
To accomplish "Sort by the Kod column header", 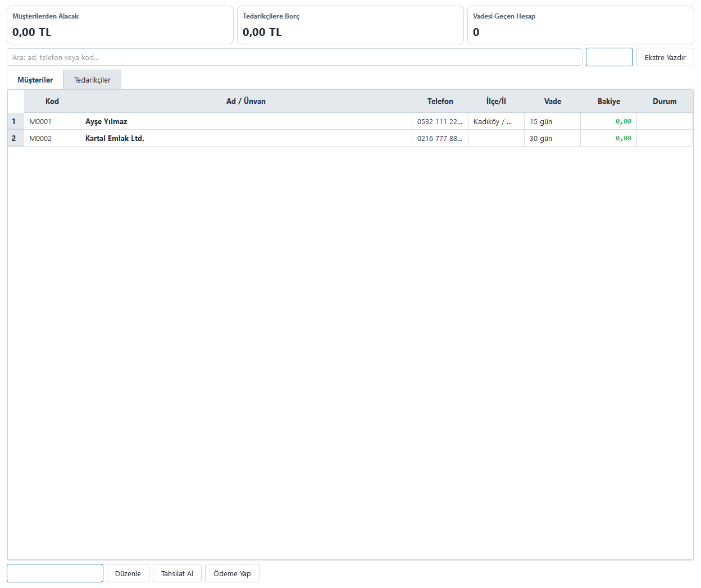I will coord(52,101).
